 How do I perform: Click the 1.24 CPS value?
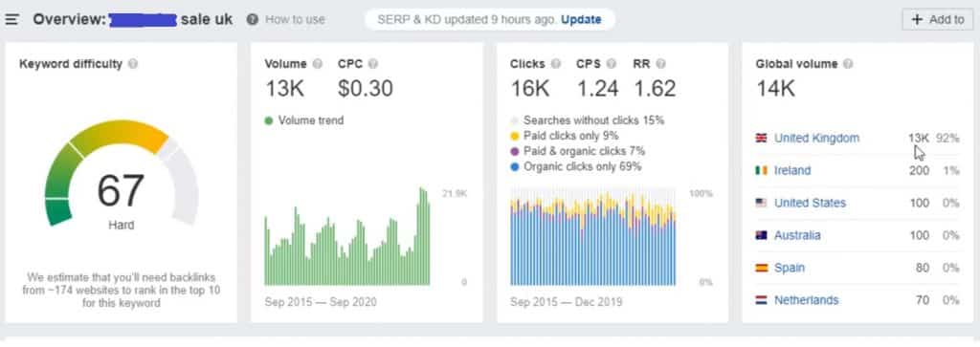[597, 89]
